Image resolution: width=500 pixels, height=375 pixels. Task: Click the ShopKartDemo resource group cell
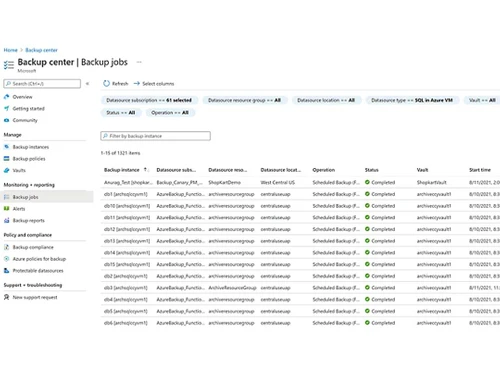pos(224,182)
